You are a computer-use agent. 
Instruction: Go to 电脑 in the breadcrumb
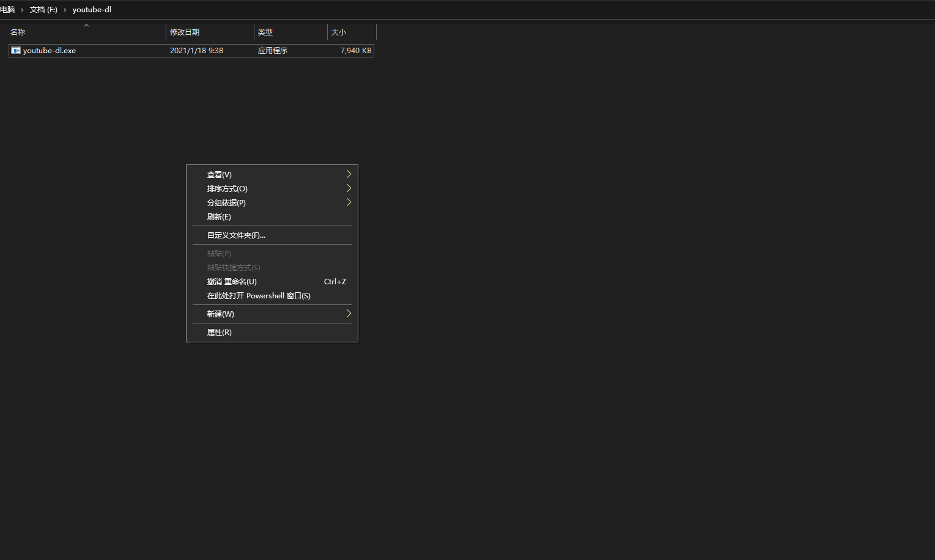(7, 10)
